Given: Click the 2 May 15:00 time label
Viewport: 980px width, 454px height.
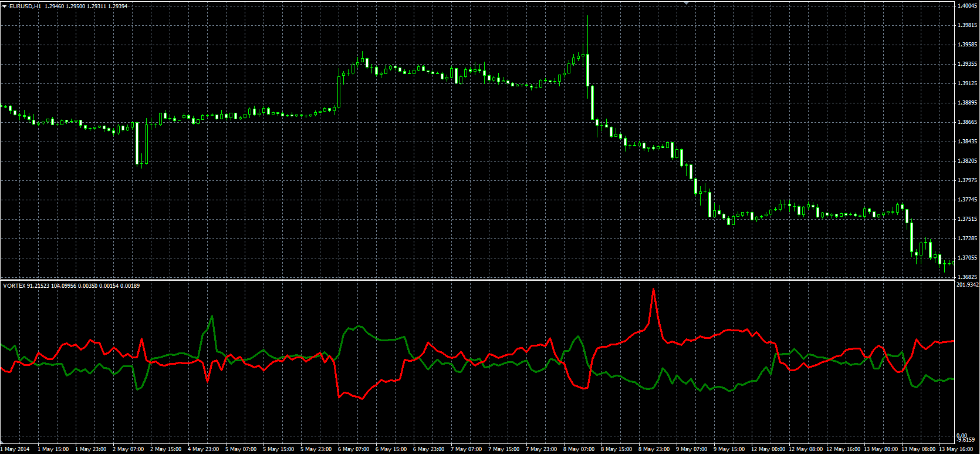Looking at the screenshot, I should 166,449.
